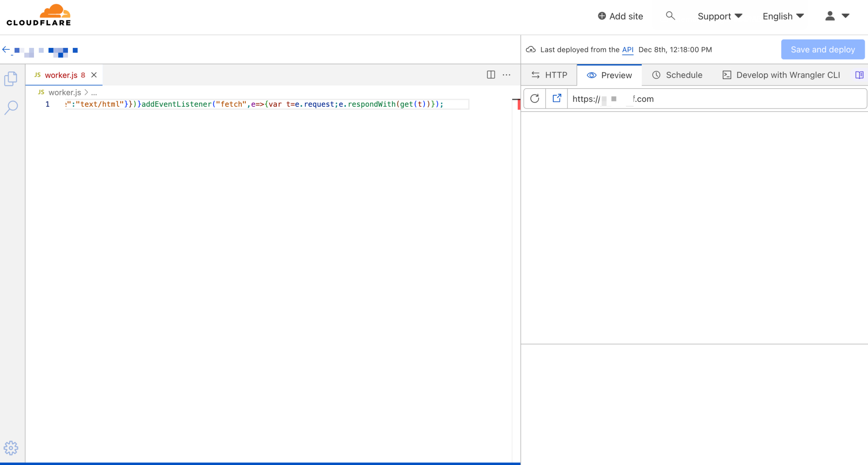Open the Manage gear icon in sidebar
868x465 pixels.
point(11,448)
